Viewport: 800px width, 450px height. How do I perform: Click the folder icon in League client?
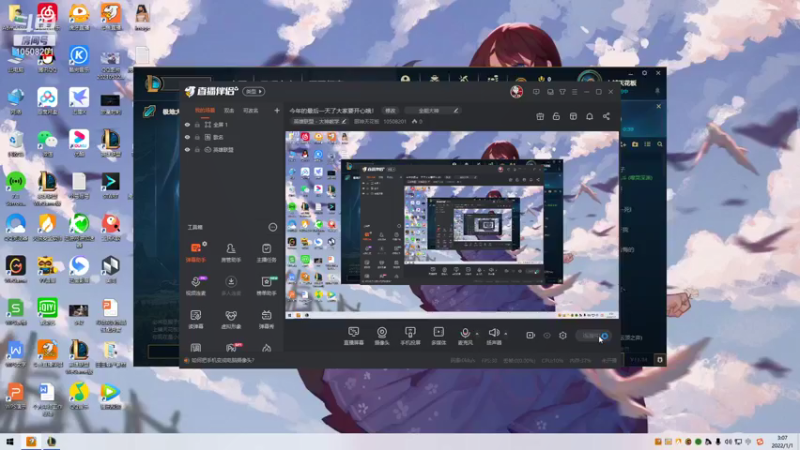click(635, 145)
